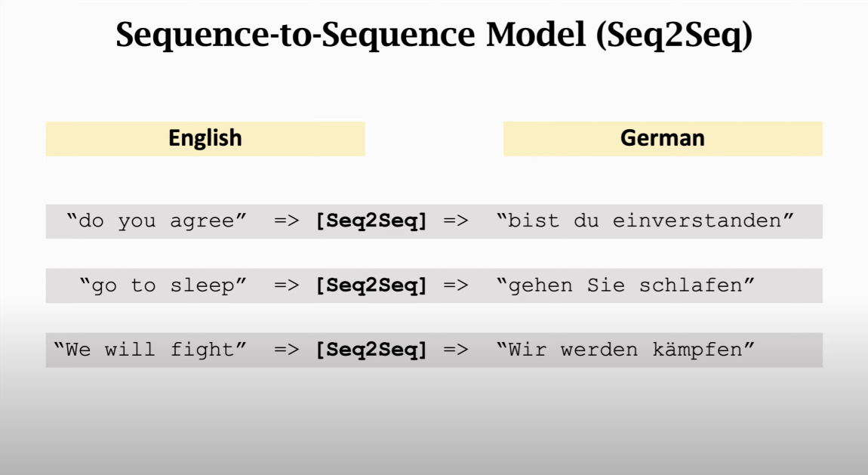Click [Seq2Seq] label in second row
This screenshot has width=868, height=475.
(x=371, y=285)
